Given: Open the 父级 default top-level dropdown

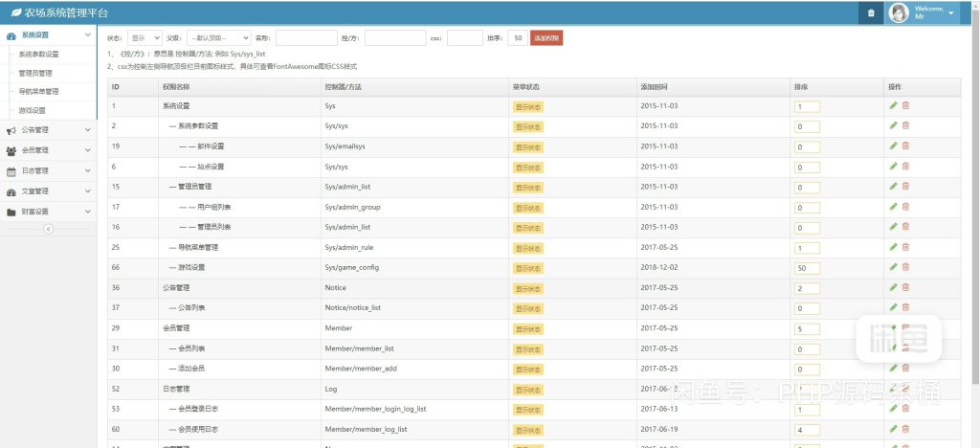Looking at the screenshot, I should click(219, 38).
